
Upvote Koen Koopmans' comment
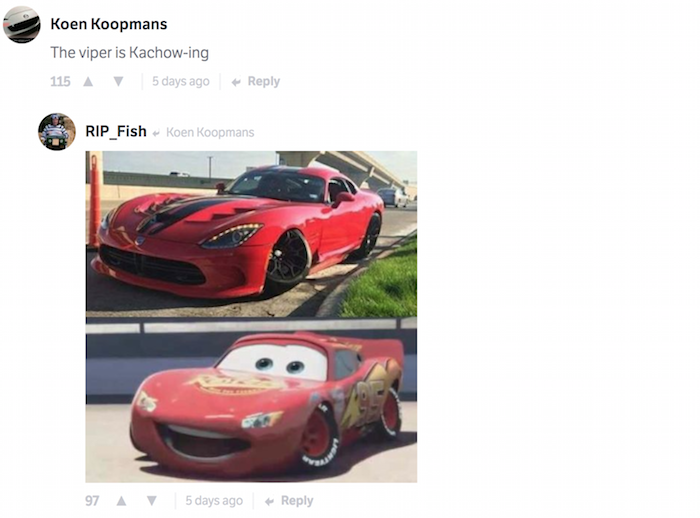coord(88,81)
